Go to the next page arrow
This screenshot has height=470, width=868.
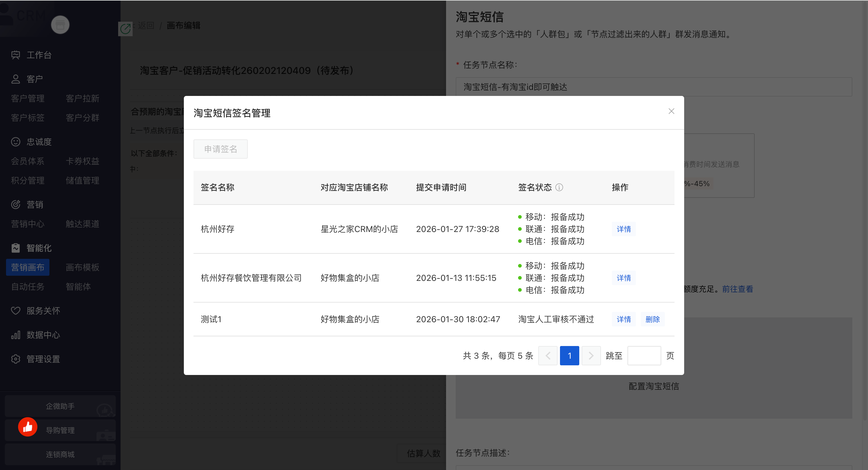click(591, 356)
